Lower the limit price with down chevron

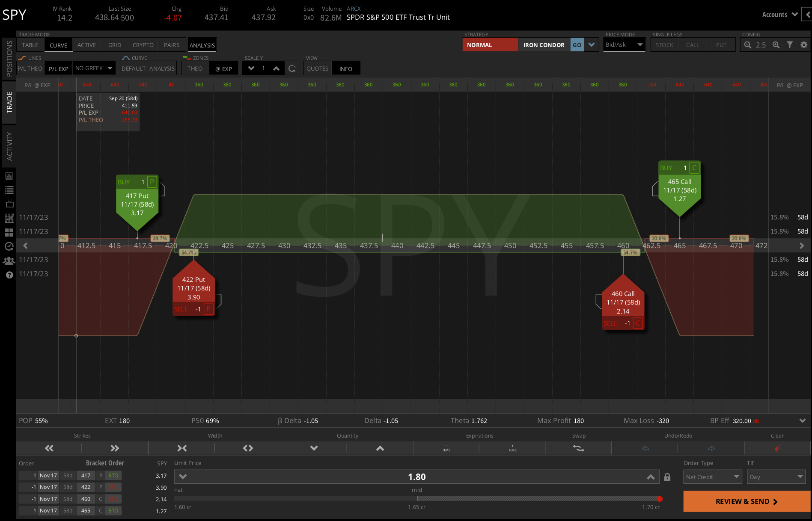point(183,477)
